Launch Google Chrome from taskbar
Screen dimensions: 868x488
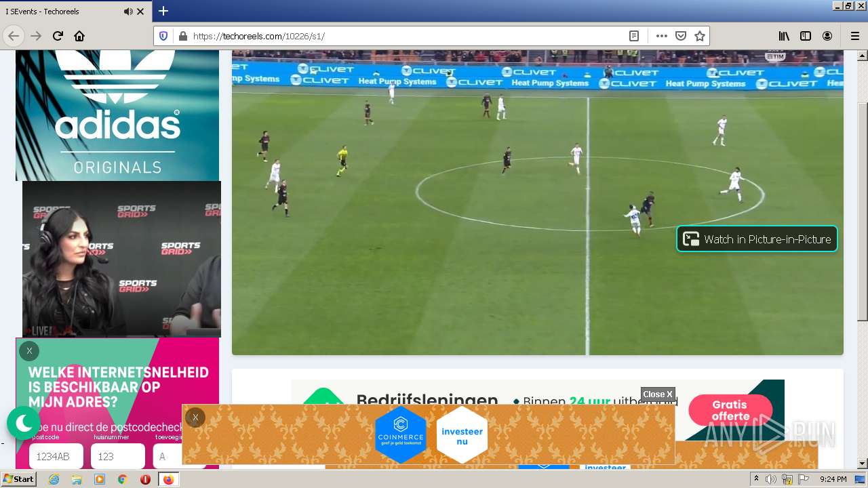[122, 479]
